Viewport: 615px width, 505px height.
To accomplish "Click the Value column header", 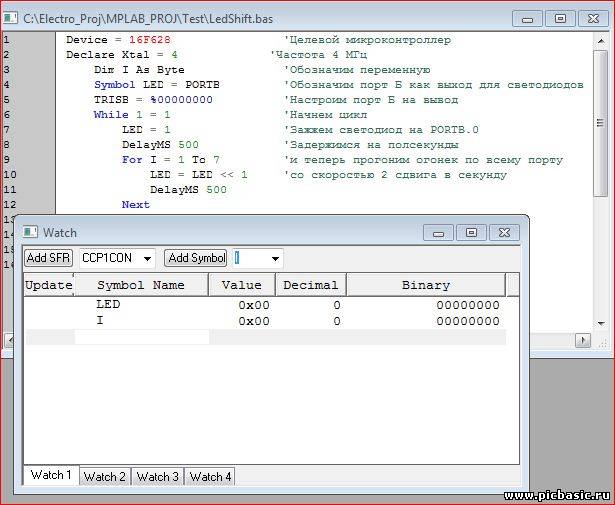I will click(242, 285).
